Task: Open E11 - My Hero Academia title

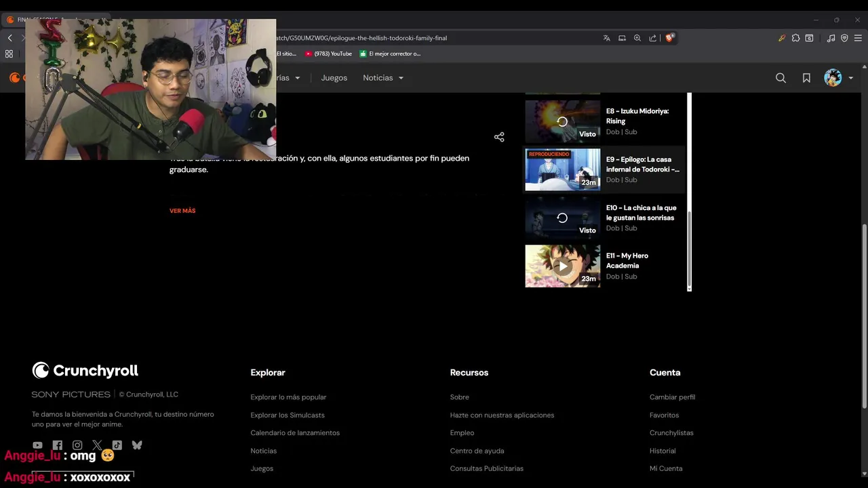Action: point(627,260)
